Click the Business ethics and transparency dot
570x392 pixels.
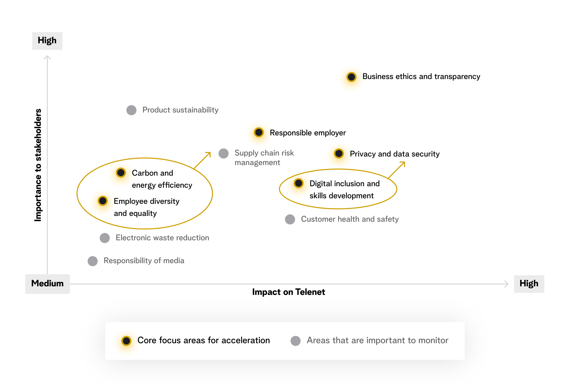click(x=351, y=77)
